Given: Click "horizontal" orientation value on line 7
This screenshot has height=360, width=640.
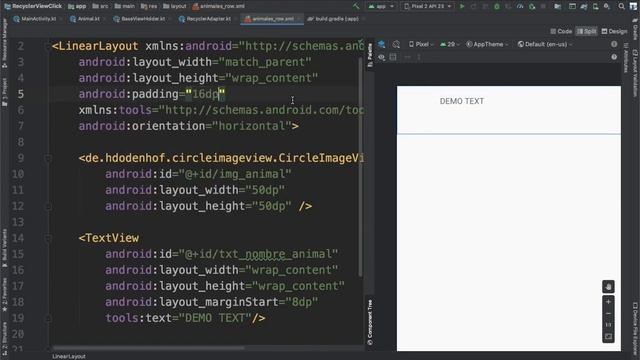Looking at the screenshot, I should [x=252, y=126].
